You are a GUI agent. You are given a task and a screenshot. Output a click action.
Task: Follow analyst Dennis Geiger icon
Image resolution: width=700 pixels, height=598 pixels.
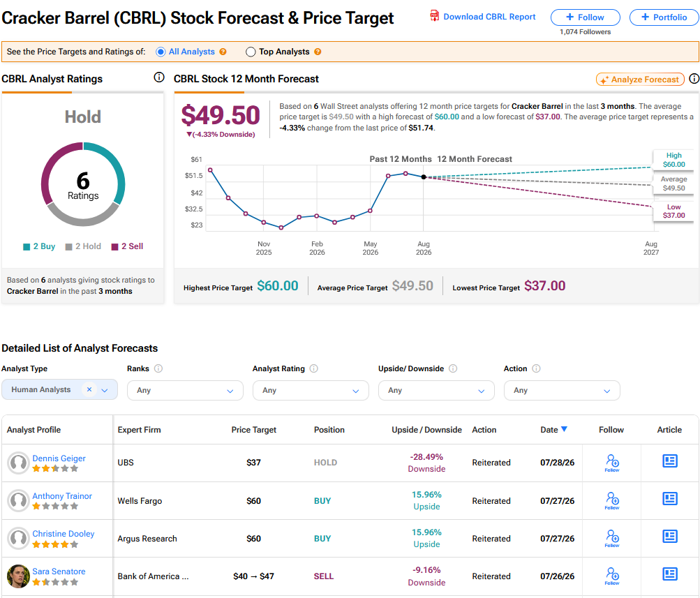point(612,463)
